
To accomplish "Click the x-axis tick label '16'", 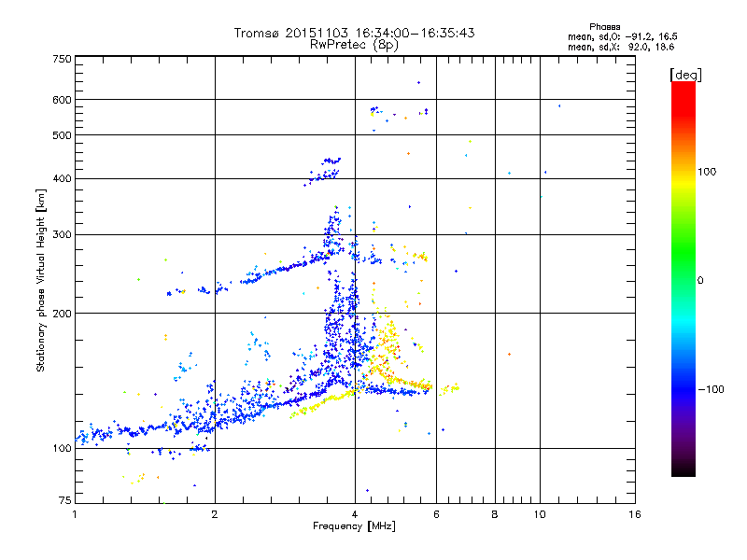I will (x=635, y=514).
